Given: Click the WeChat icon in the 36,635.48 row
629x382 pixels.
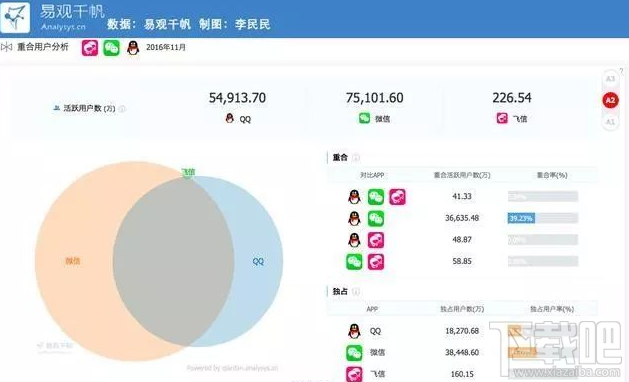Looking at the screenshot, I should pyautogui.click(x=376, y=218).
